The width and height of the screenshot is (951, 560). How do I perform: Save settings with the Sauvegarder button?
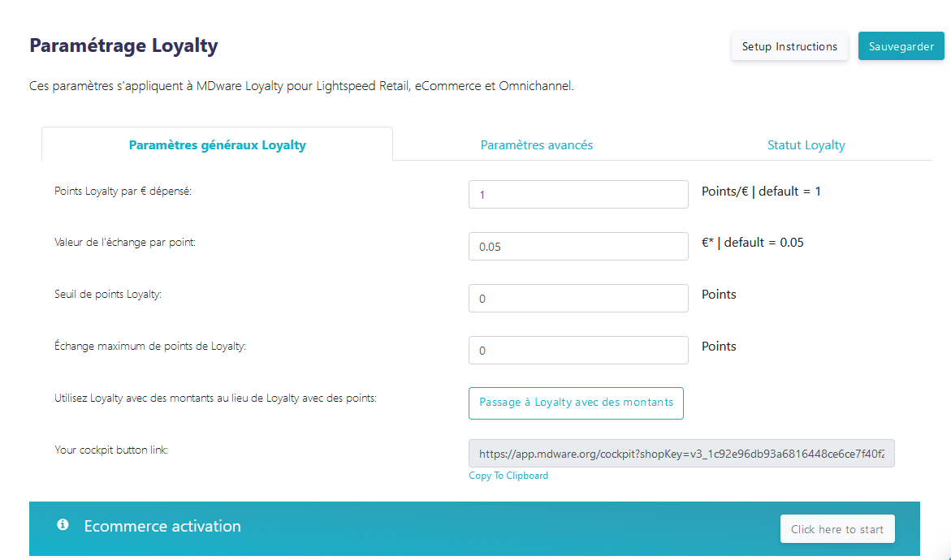tap(901, 47)
